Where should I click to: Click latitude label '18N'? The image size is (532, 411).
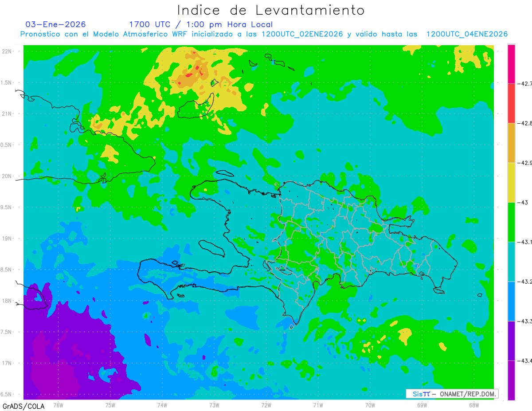click(x=7, y=301)
